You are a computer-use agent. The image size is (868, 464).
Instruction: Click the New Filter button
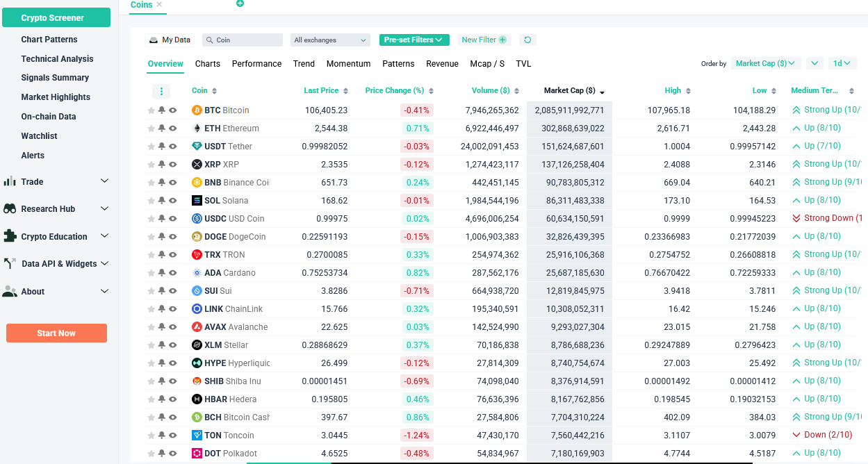[x=484, y=40]
